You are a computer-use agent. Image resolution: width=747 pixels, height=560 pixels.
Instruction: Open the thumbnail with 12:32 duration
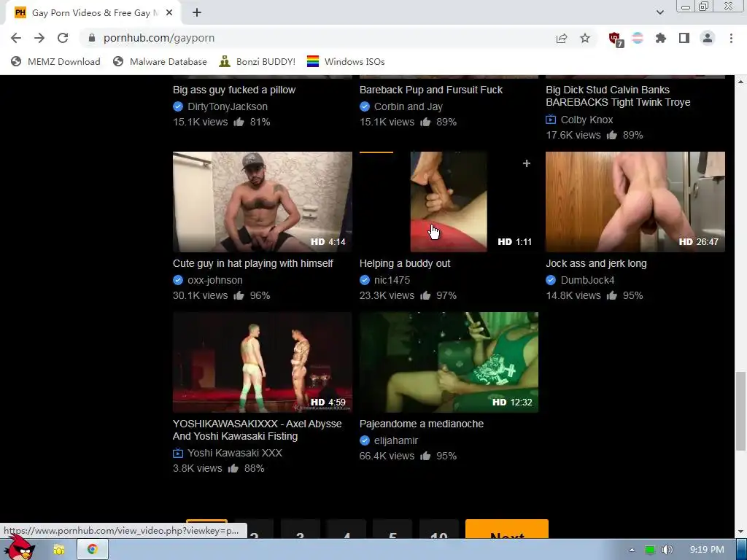click(449, 362)
